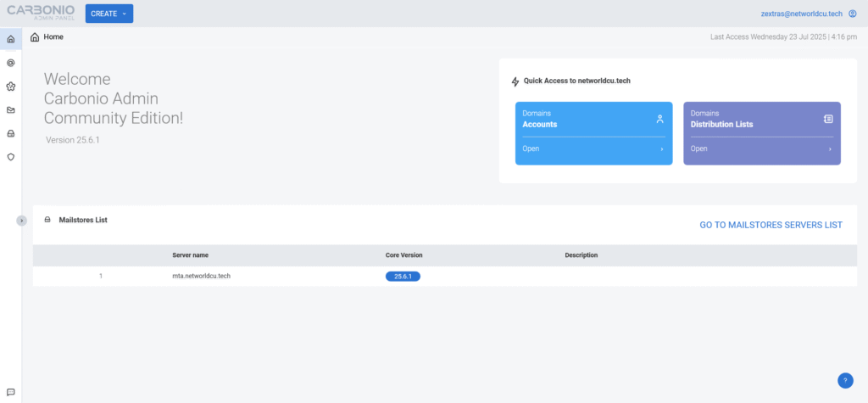The width and height of the screenshot is (868, 403).
Task: Click the person icon on the Accounts card
Action: tap(659, 120)
